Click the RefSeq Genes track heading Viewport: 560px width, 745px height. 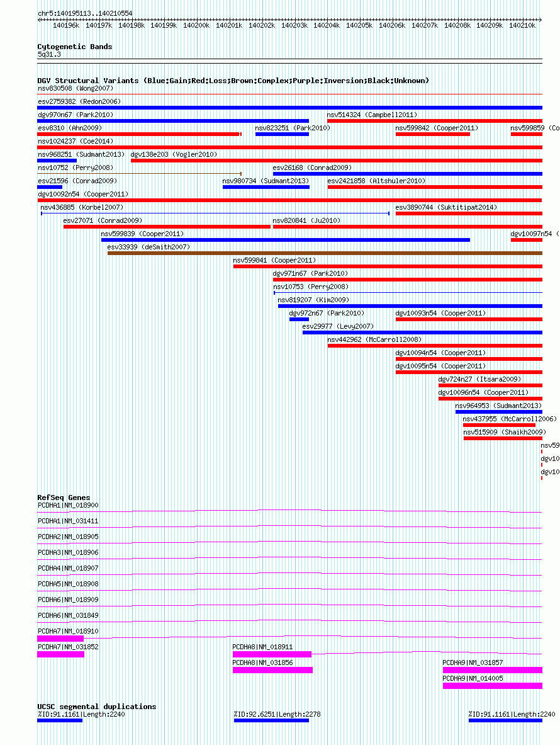[64, 498]
